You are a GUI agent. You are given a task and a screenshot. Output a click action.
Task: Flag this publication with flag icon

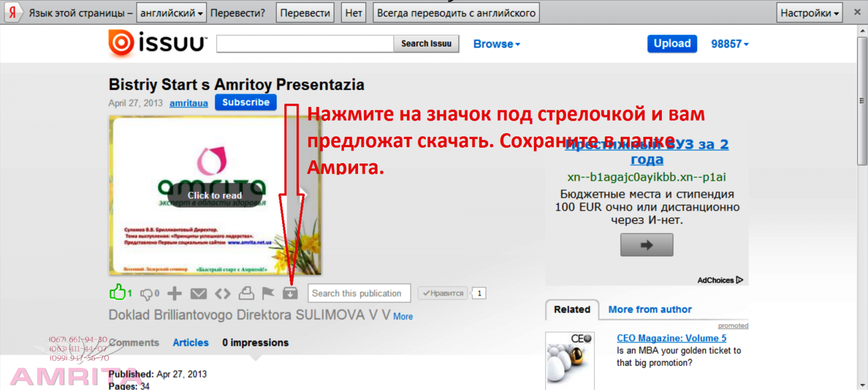[x=268, y=293]
